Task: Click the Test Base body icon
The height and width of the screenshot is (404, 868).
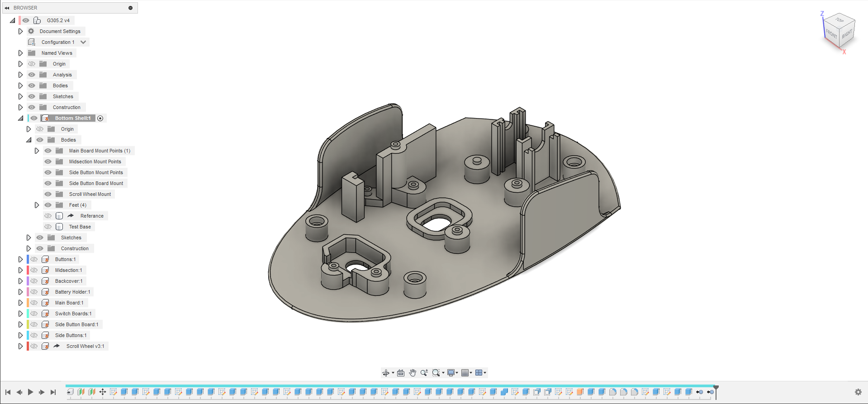Action: (59, 227)
